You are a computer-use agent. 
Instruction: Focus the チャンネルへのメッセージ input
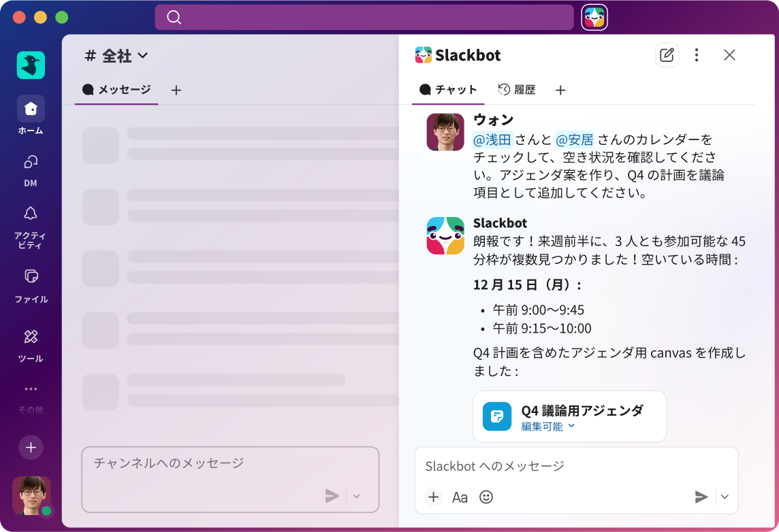(230, 479)
